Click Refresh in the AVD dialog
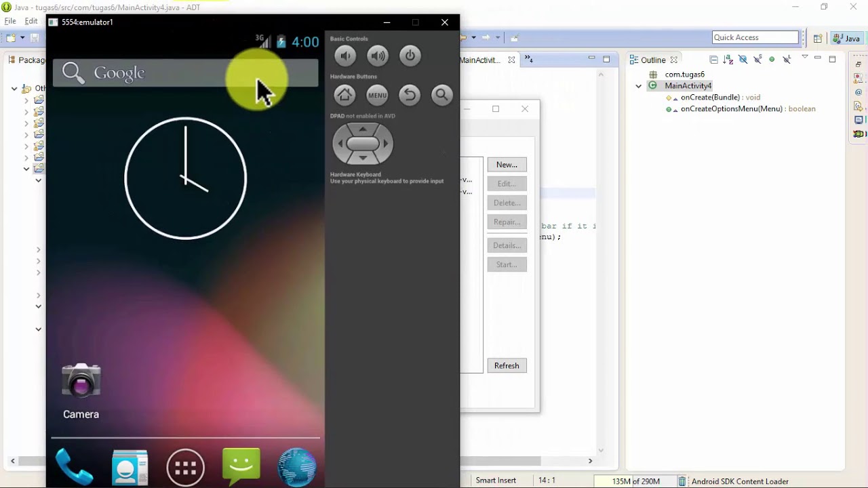 [507, 365]
